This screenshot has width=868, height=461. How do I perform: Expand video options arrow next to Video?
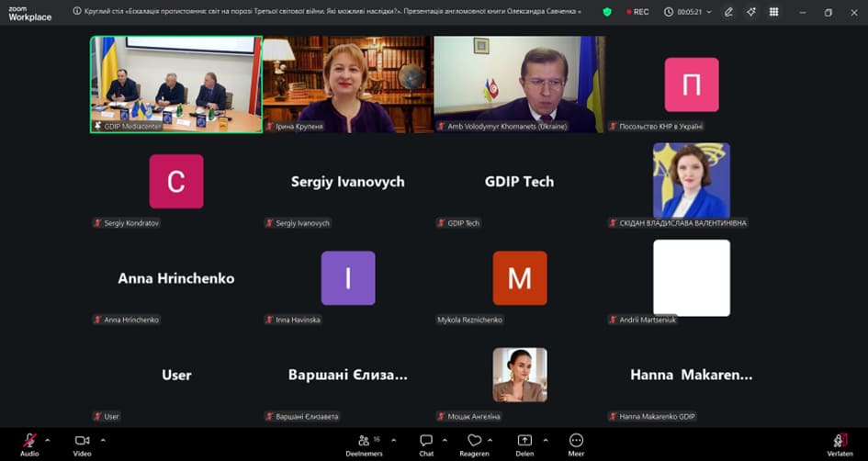103,440
